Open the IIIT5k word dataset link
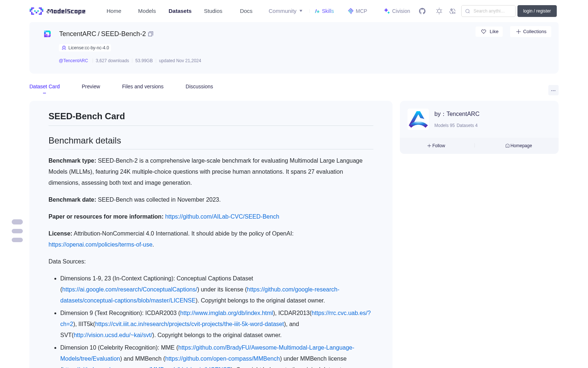 click(x=190, y=324)
